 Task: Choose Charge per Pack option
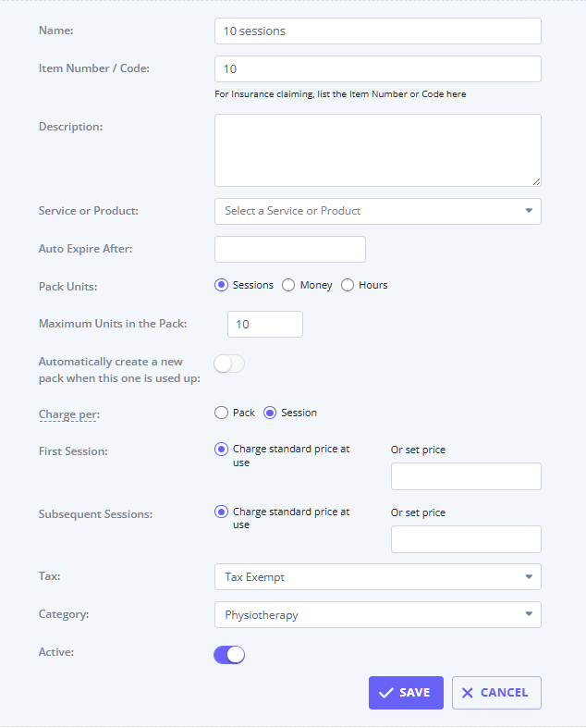click(x=221, y=413)
